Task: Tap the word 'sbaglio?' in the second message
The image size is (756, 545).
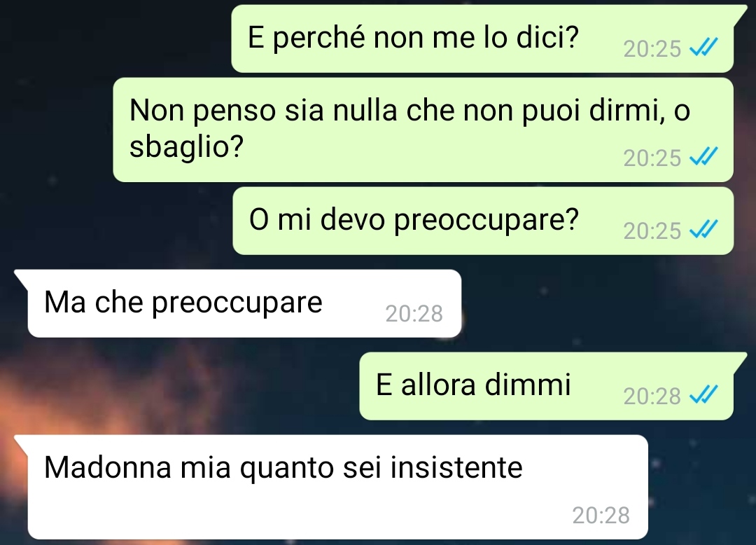Action: (187, 146)
